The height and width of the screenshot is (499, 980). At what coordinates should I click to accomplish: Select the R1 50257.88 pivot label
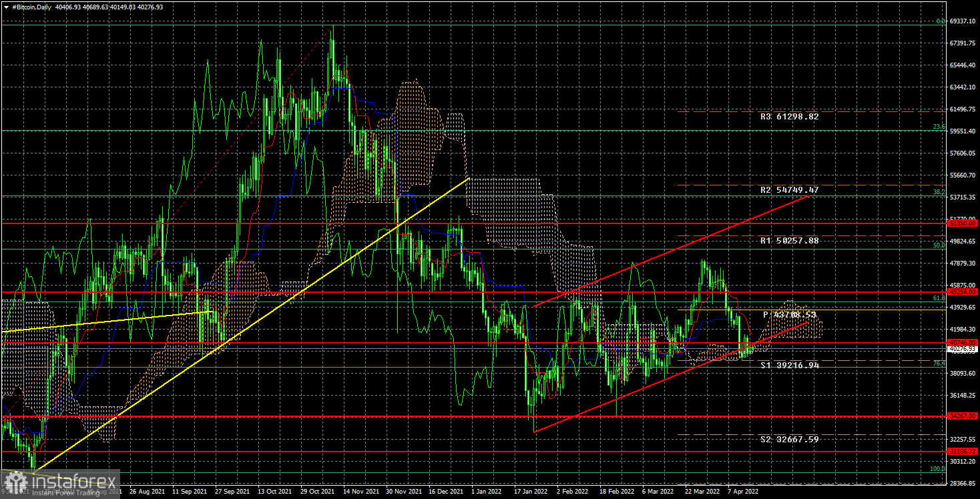tap(789, 240)
